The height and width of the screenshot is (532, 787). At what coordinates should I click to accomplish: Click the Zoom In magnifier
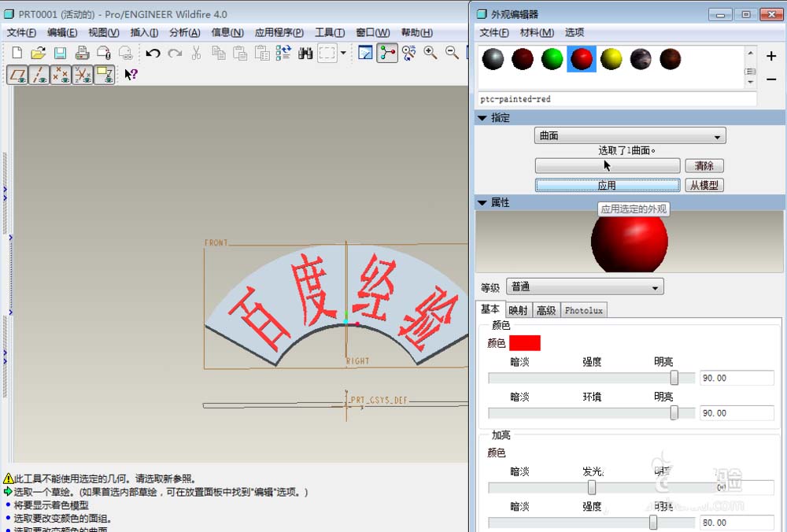(x=430, y=53)
